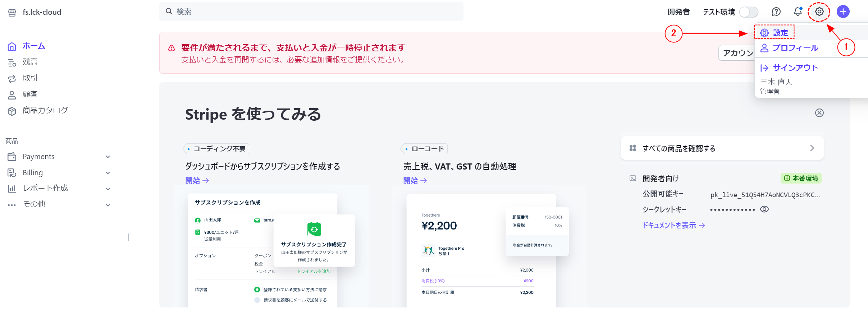868x324 pixels.
Task: Toggle テスト環境 mode switch
Action: pos(749,11)
